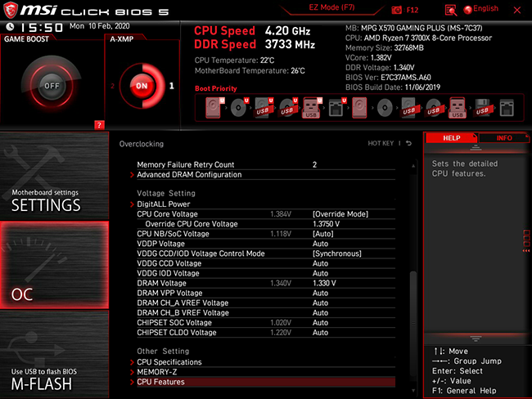Toggle the A-XMP ON button

(x=142, y=86)
